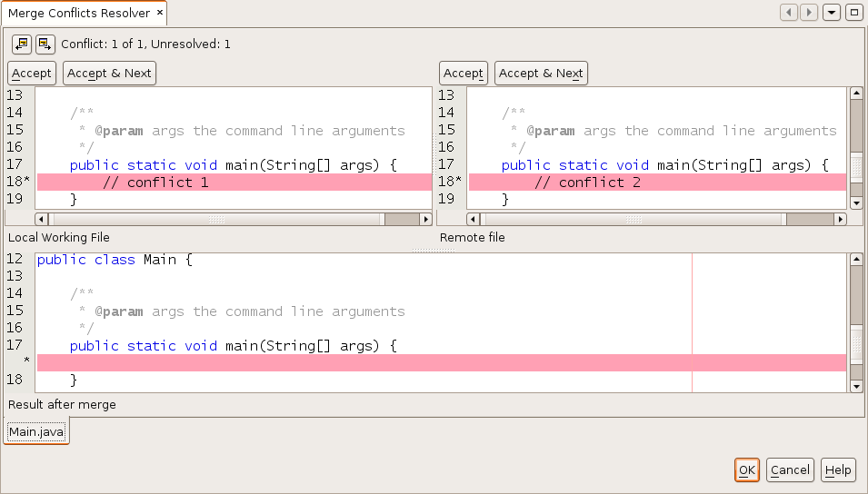Click the highlighted conflict line in result pane

click(x=442, y=363)
